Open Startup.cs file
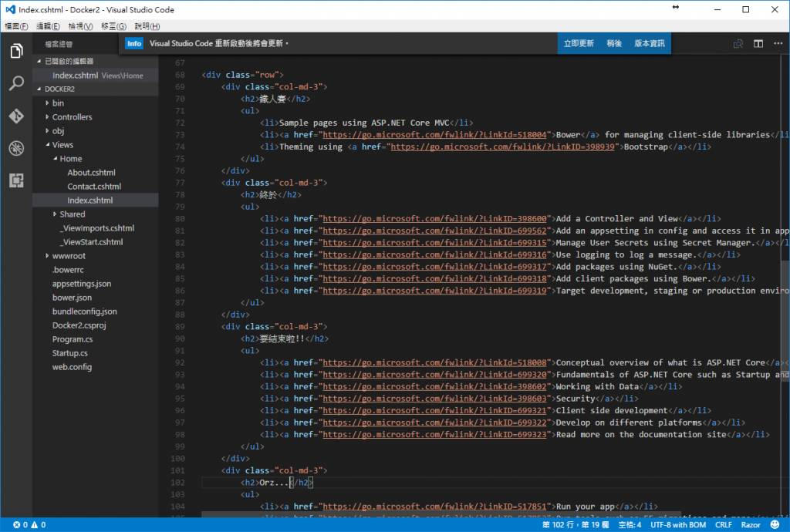This screenshot has width=790, height=532. click(70, 353)
